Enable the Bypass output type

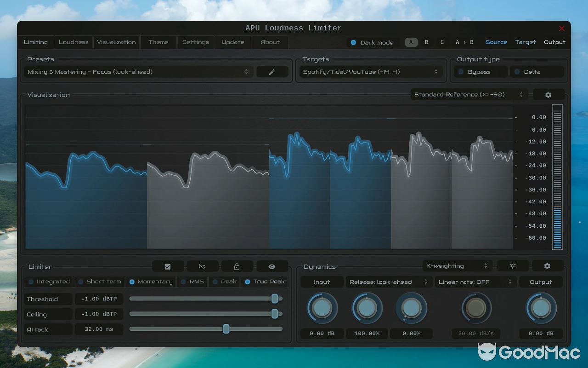pos(480,72)
